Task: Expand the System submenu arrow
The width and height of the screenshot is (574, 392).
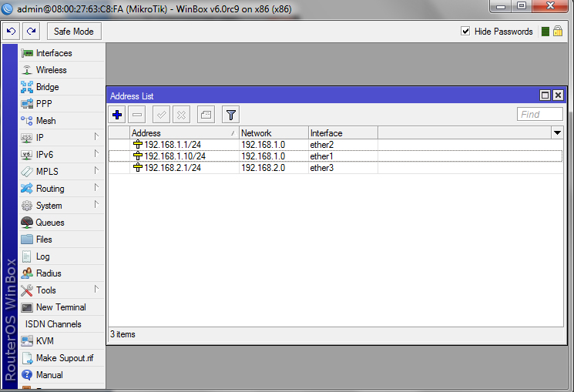Action: [x=96, y=205]
